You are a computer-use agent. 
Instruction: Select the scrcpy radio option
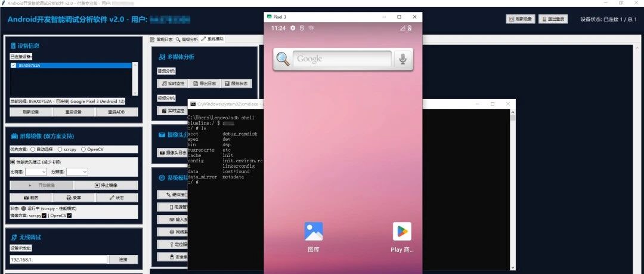(60, 149)
